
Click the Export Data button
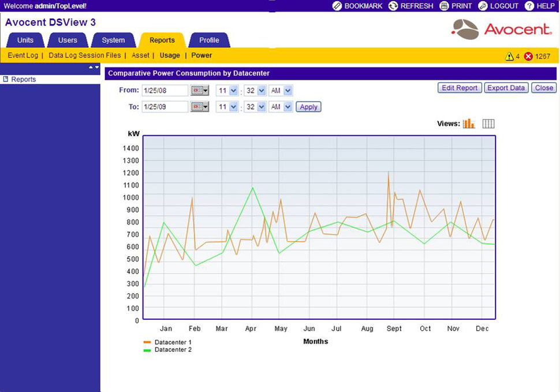(506, 88)
